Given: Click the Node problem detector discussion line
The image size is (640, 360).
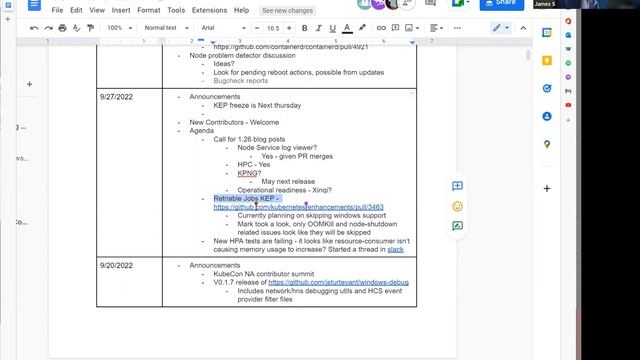Looking at the screenshot, I should tap(242, 56).
